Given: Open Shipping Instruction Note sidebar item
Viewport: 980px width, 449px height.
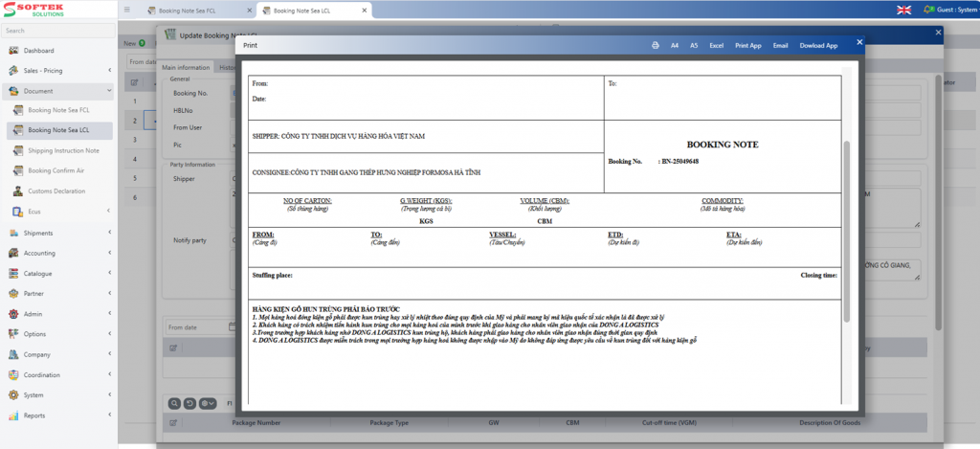Looking at the screenshot, I should 64,150.
